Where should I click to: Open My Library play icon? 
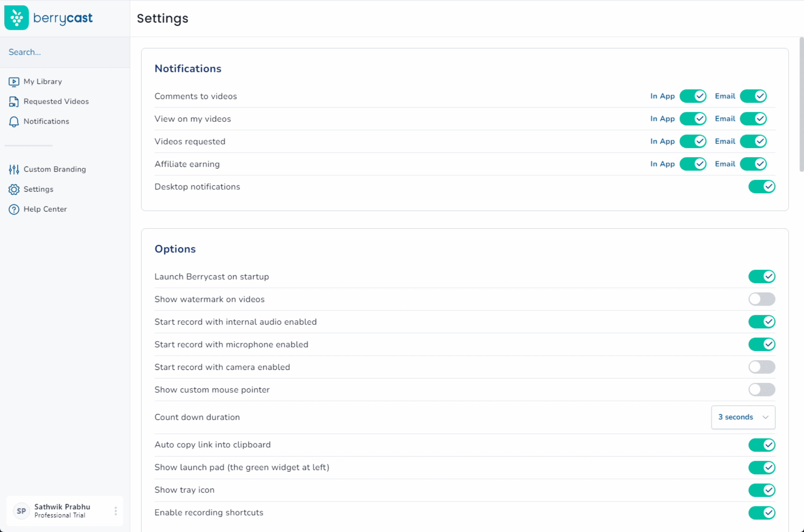(14, 82)
